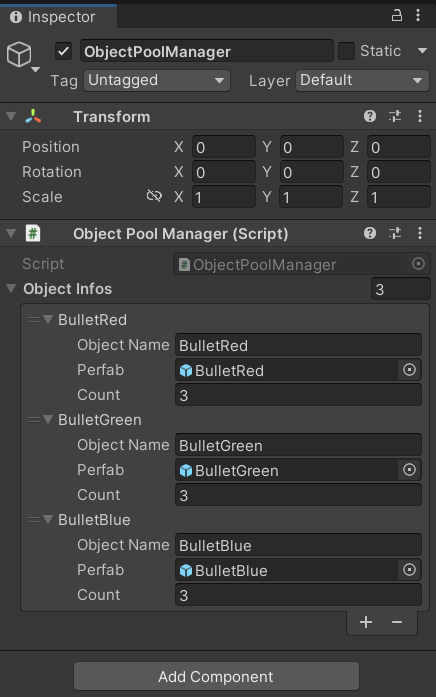
Task: Click the Inspector lock icon
Action: [x=396, y=16]
